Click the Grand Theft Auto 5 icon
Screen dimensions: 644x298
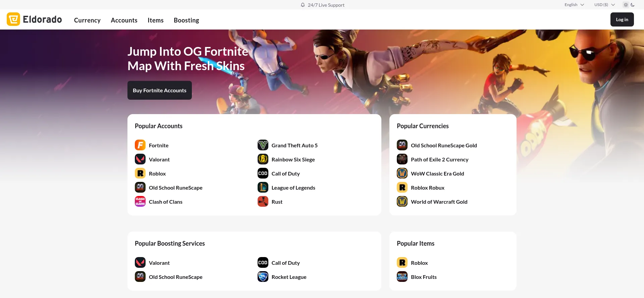(263, 145)
